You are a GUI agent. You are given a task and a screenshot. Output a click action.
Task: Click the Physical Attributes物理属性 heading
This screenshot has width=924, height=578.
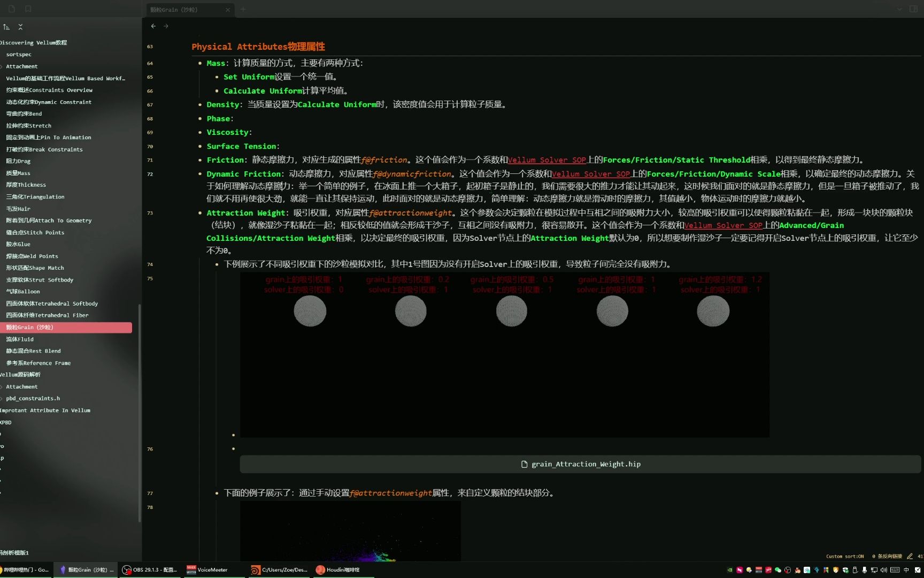(258, 47)
